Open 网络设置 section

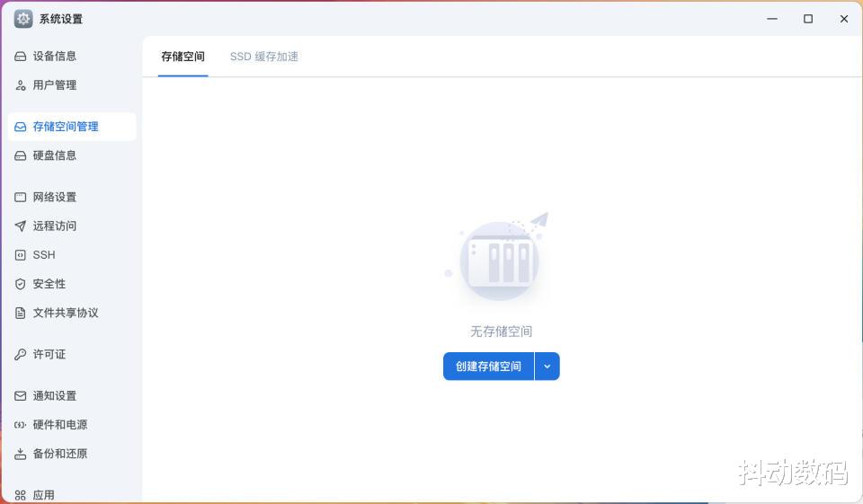72,197
